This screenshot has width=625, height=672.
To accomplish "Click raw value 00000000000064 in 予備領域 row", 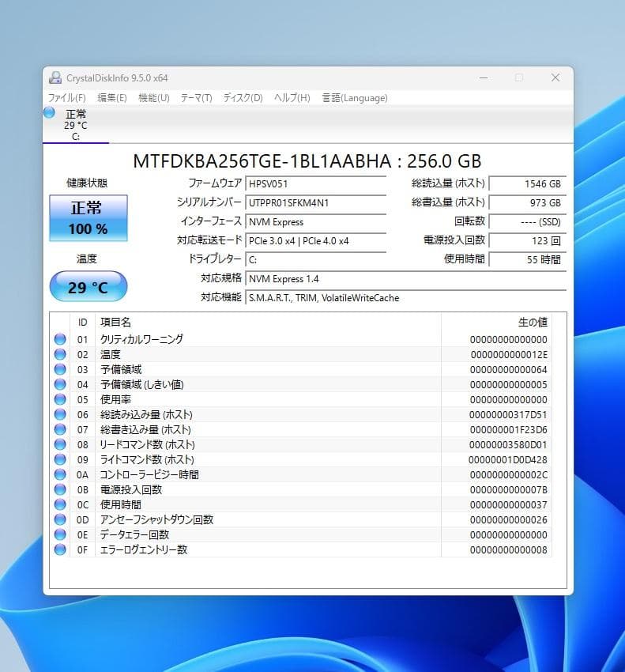I will click(x=509, y=369).
